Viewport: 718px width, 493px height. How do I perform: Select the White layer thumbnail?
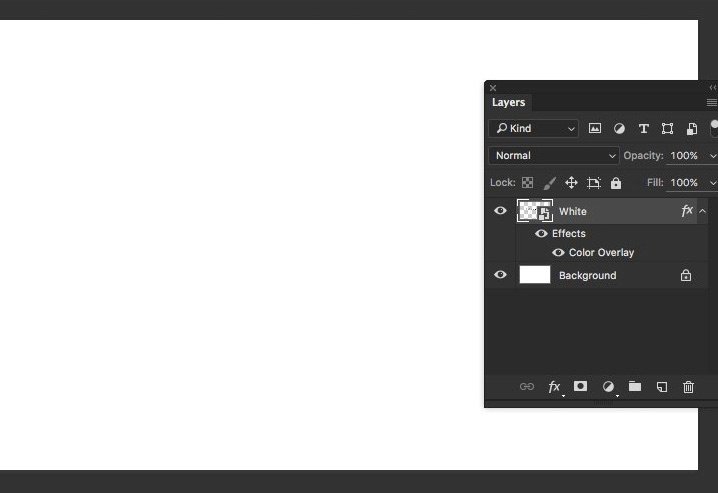tap(535, 211)
